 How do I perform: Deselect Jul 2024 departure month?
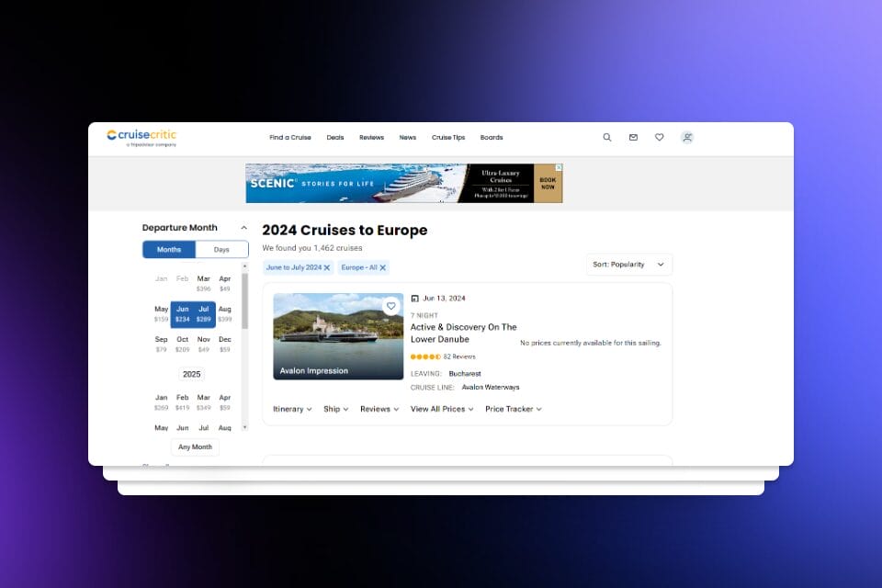pos(204,314)
